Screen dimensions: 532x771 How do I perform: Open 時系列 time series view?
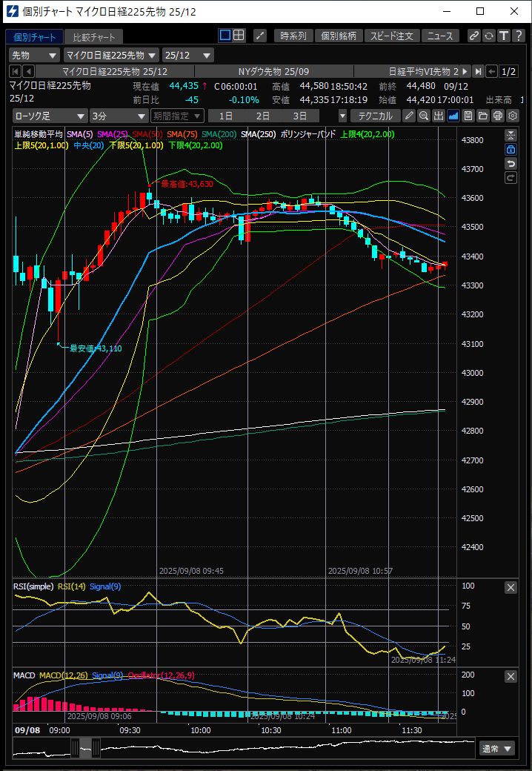tap(293, 36)
